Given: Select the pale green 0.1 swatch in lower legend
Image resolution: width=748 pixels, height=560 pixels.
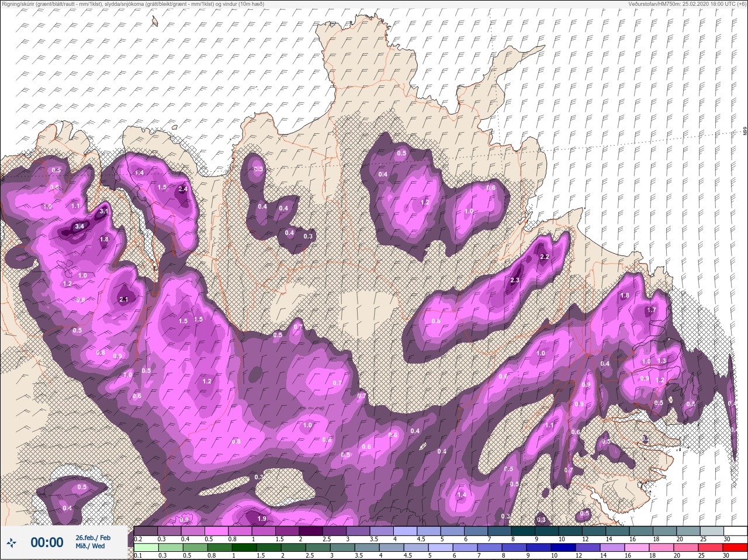Looking at the screenshot, I should click(x=146, y=547).
